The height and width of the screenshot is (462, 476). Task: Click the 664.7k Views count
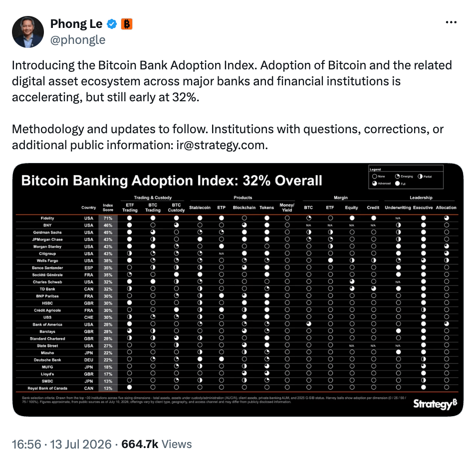click(x=157, y=444)
